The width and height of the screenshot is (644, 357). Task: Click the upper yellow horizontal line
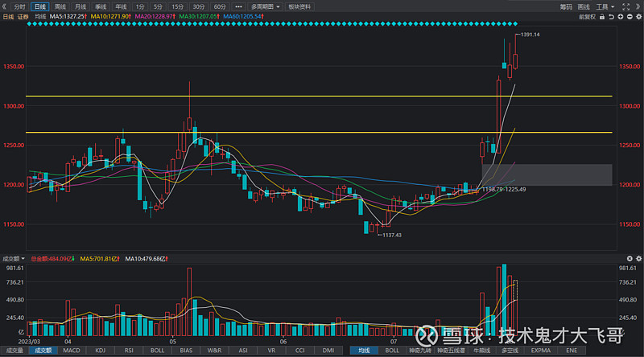click(319, 96)
